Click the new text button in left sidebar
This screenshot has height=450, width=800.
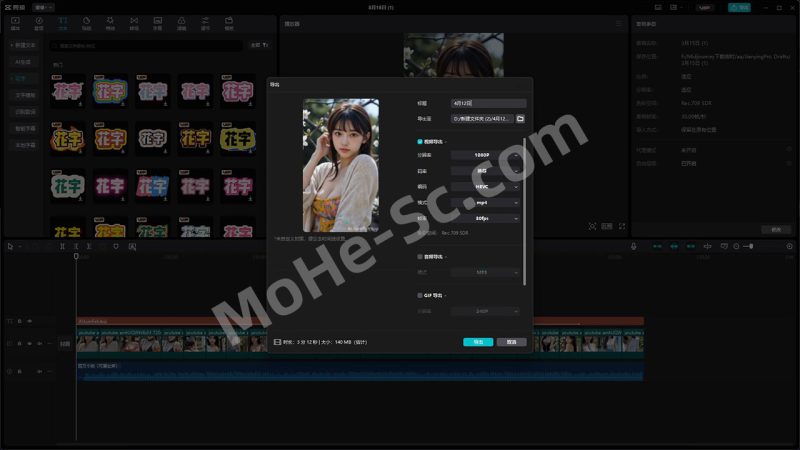23,45
